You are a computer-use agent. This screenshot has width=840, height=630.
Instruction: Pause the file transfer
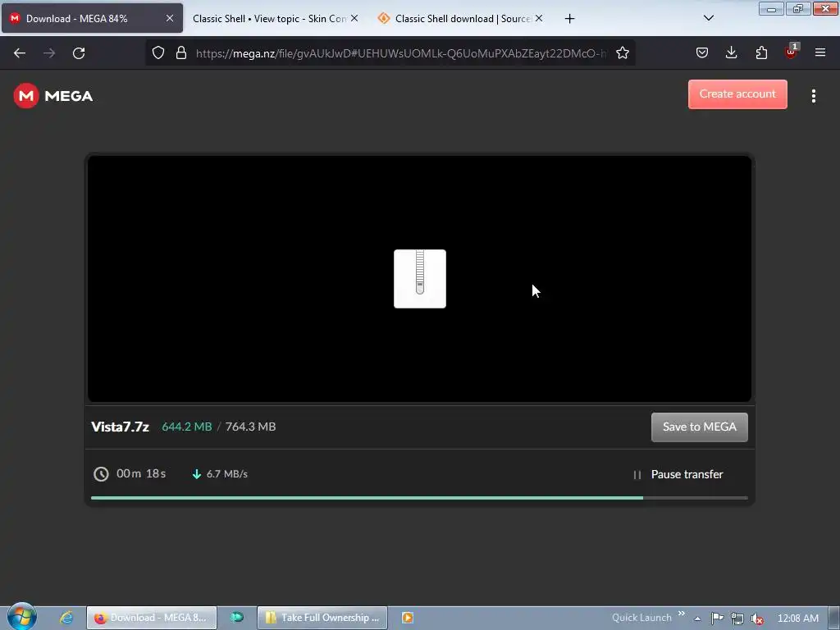tap(678, 474)
